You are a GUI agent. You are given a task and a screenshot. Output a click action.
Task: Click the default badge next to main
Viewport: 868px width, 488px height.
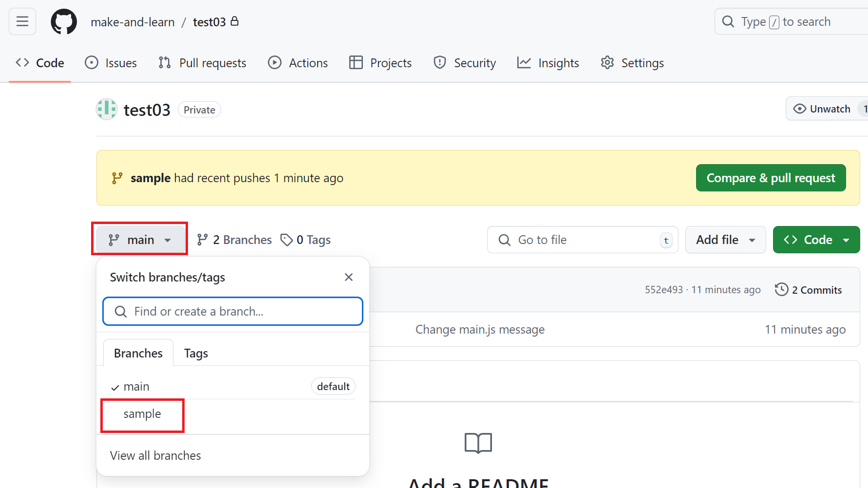click(x=333, y=386)
